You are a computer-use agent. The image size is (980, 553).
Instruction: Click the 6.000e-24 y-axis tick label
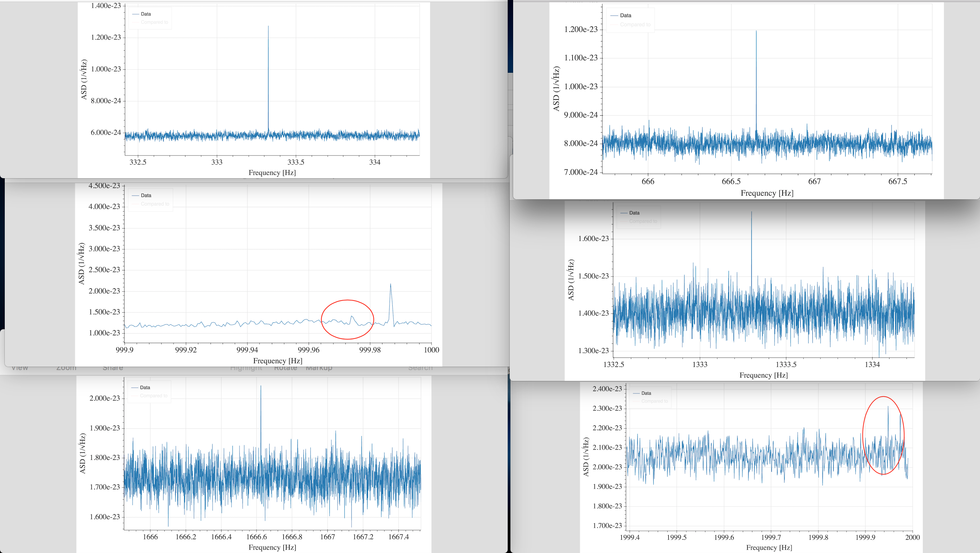point(106,133)
